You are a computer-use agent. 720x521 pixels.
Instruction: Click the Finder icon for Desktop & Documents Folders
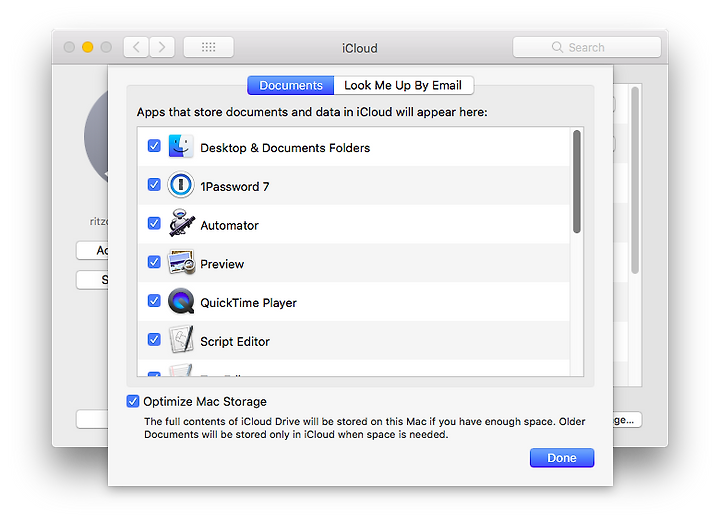tap(180, 146)
